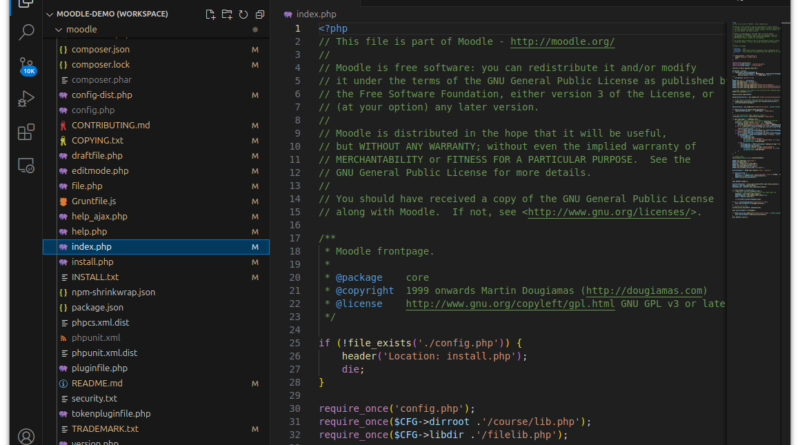The image size is (800, 445).
Task: Refresh the explorer file tree
Action: click(x=243, y=14)
